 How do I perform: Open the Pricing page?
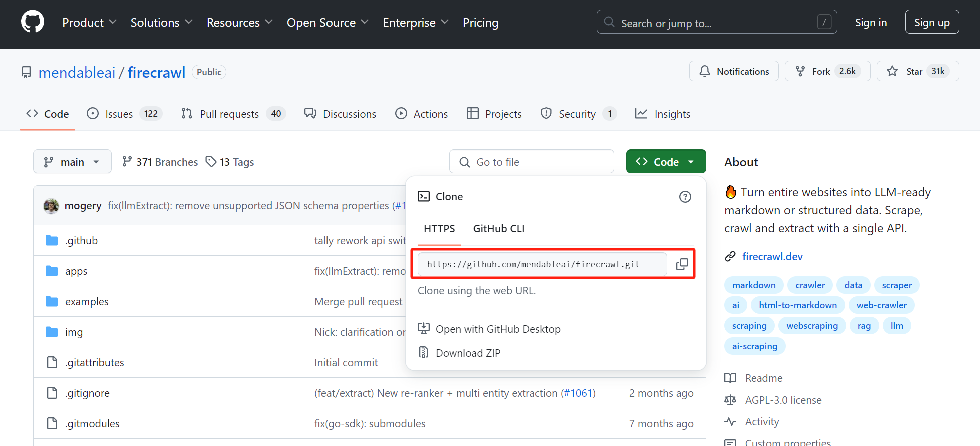coord(480,23)
